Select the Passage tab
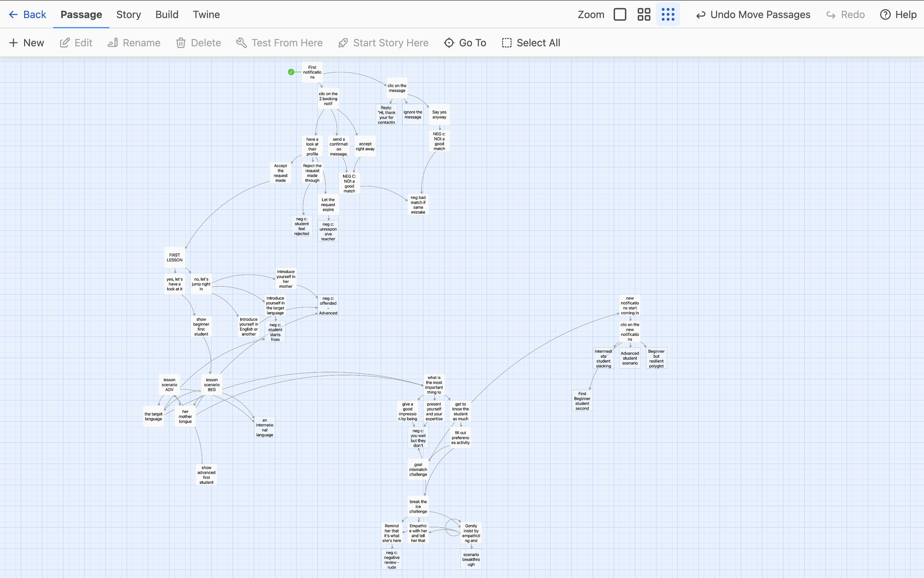924x578 pixels. pos(81,14)
